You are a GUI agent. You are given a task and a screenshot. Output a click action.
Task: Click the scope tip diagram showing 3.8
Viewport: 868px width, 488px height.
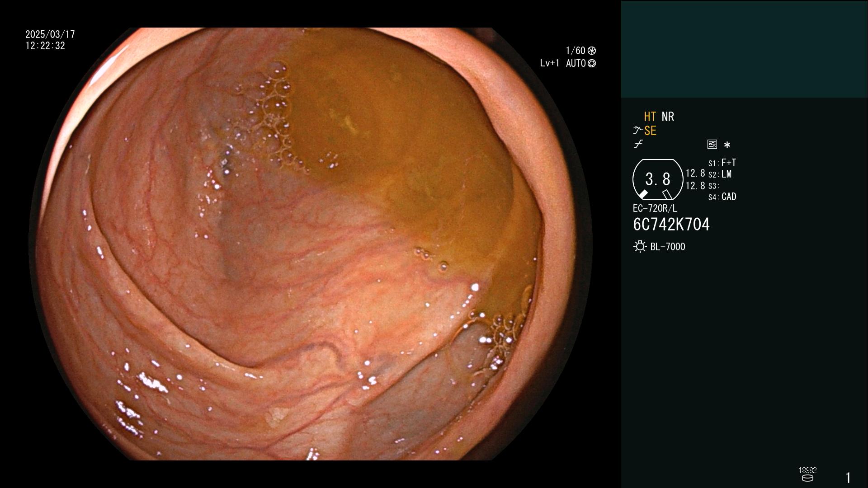point(658,179)
